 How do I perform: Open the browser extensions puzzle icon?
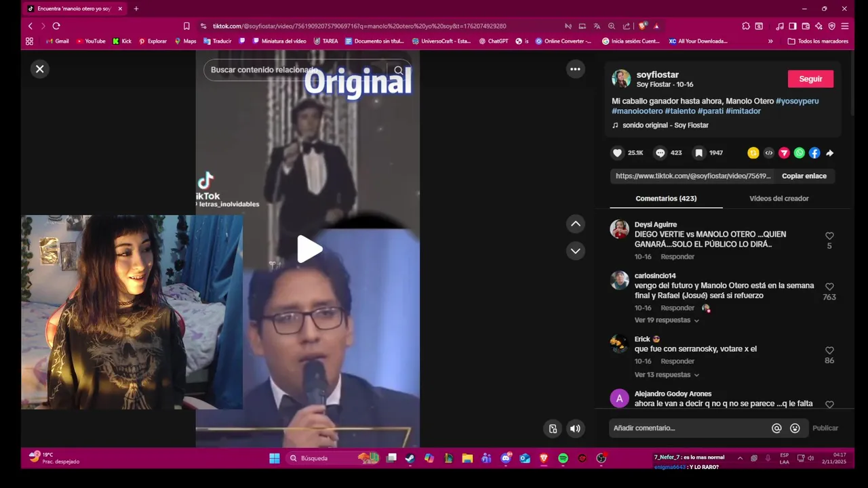(x=746, y=26)
